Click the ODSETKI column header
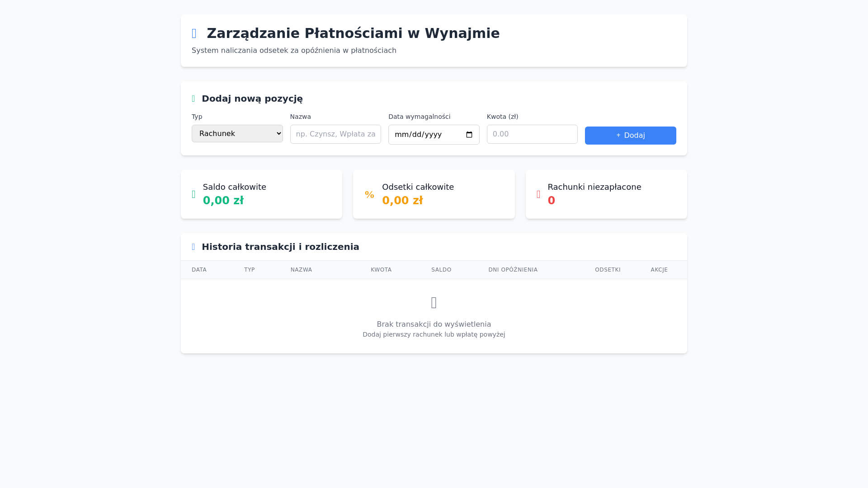Viewport: 868px width, 488px height. click(608, 270)
